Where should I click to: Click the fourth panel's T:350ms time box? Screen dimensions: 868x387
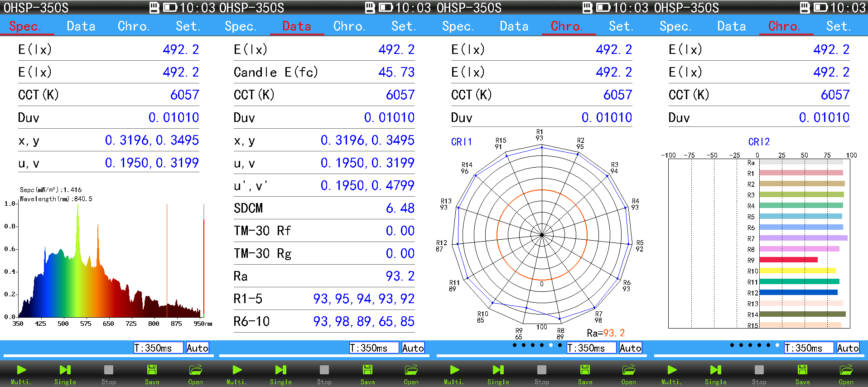pos(809,348)
